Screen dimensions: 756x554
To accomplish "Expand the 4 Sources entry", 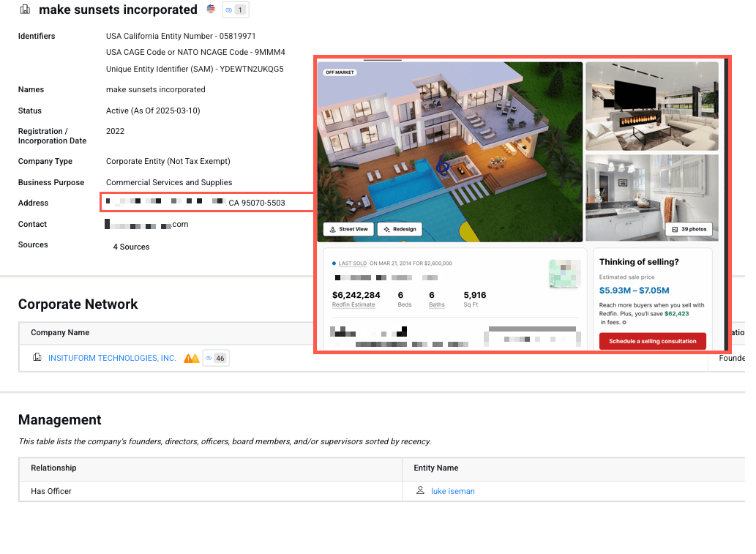I will pos(131,247).
